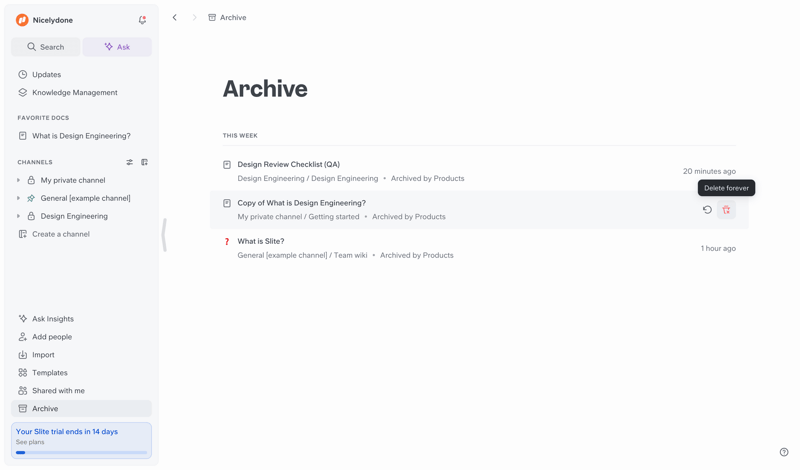
Task: Click the Templates icon
Action: pos(22,373)
